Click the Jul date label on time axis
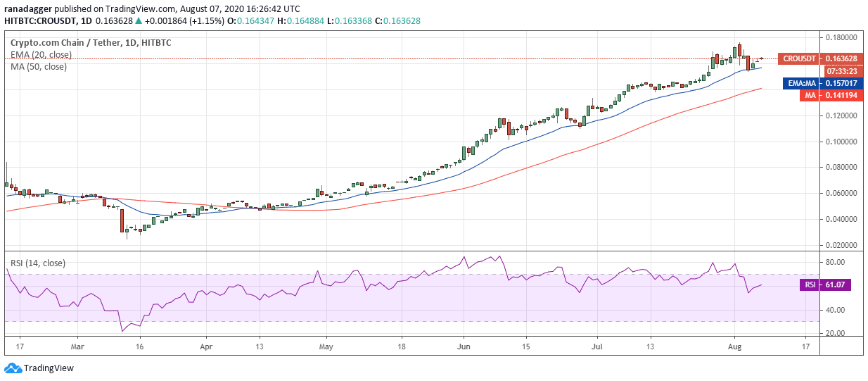The height and width of the screenshot is (381, 868). point(595,347)
